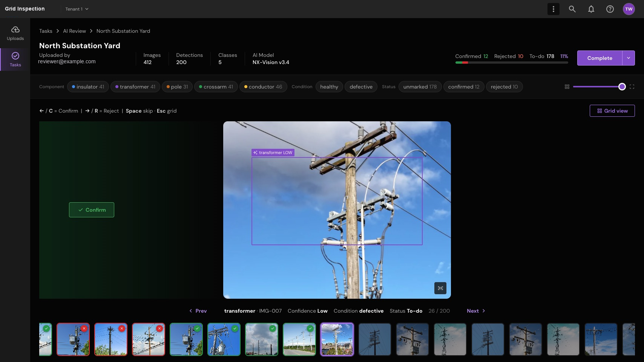Toggle the pole 31 filter chip

coord(177,87)
